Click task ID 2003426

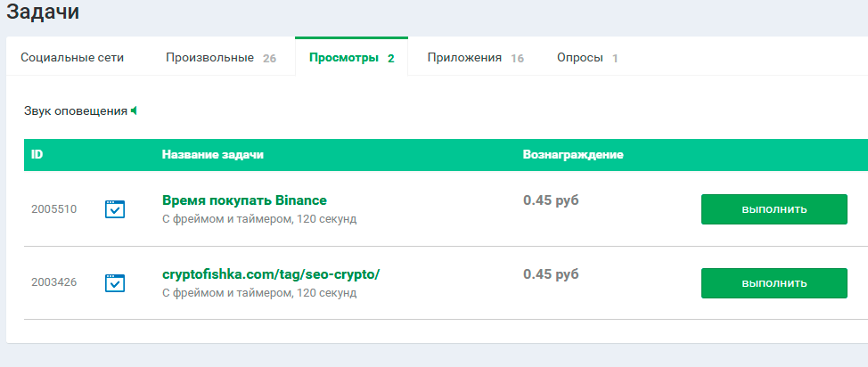tap(53, 282)
